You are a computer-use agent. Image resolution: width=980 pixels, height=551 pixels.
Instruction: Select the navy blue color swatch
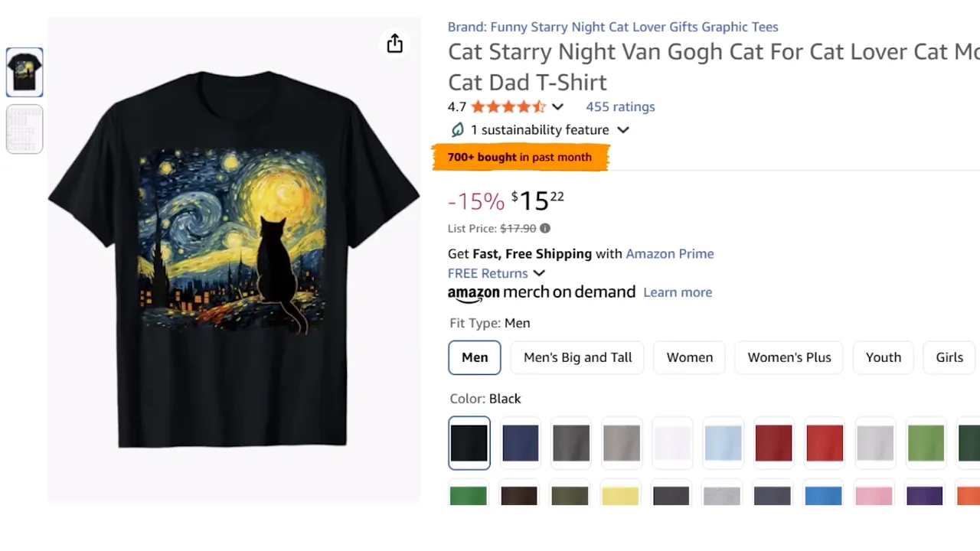pyautogui.click(x=521, y=443)
